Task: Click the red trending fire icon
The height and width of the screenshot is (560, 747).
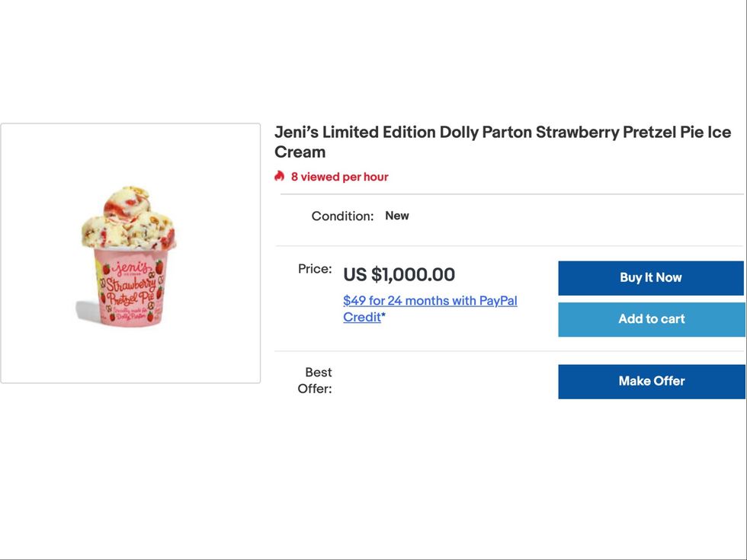Action: [x=279, y=176]
